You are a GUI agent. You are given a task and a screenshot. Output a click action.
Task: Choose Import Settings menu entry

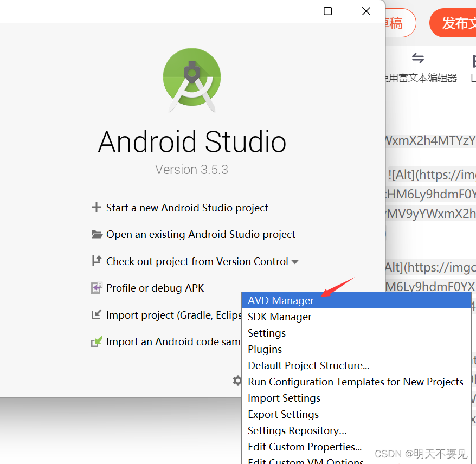click(356, 398)
